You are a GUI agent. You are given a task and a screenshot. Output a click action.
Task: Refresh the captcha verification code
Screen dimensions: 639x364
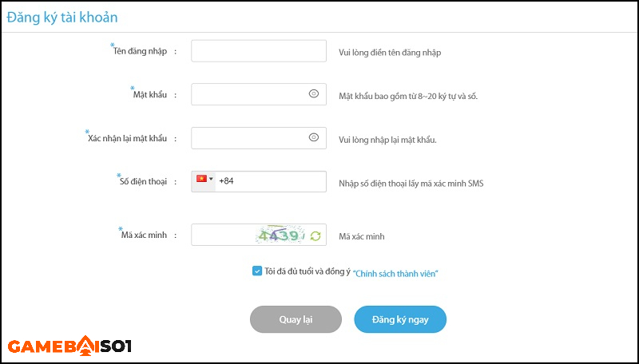tap(316, 235)
